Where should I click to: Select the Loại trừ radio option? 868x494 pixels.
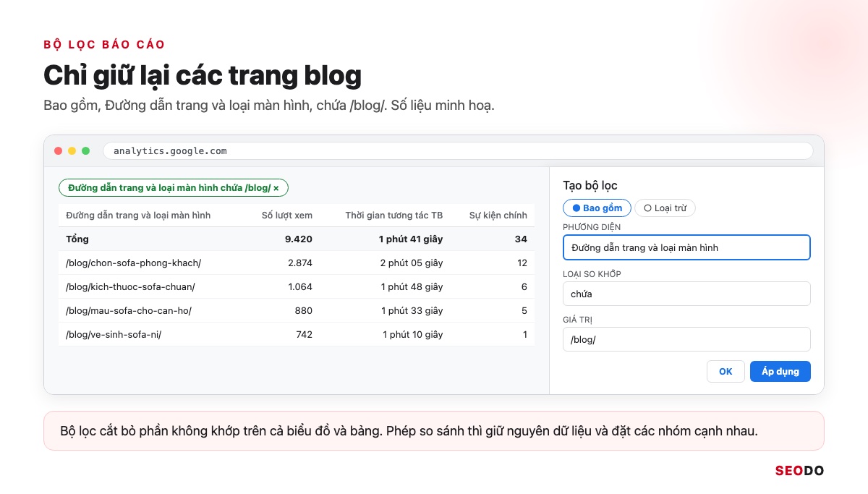tap(665, 208)
